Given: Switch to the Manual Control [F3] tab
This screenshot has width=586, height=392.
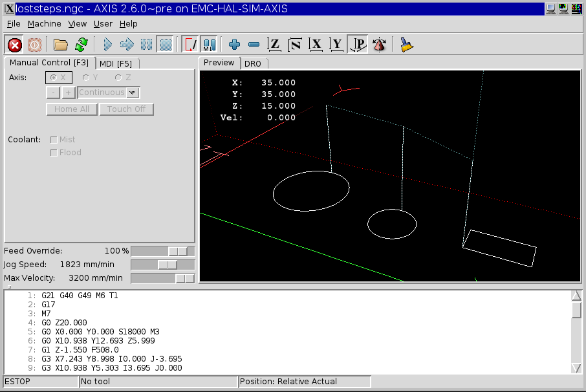Looking at the screenshot, I should pos(49,63).
